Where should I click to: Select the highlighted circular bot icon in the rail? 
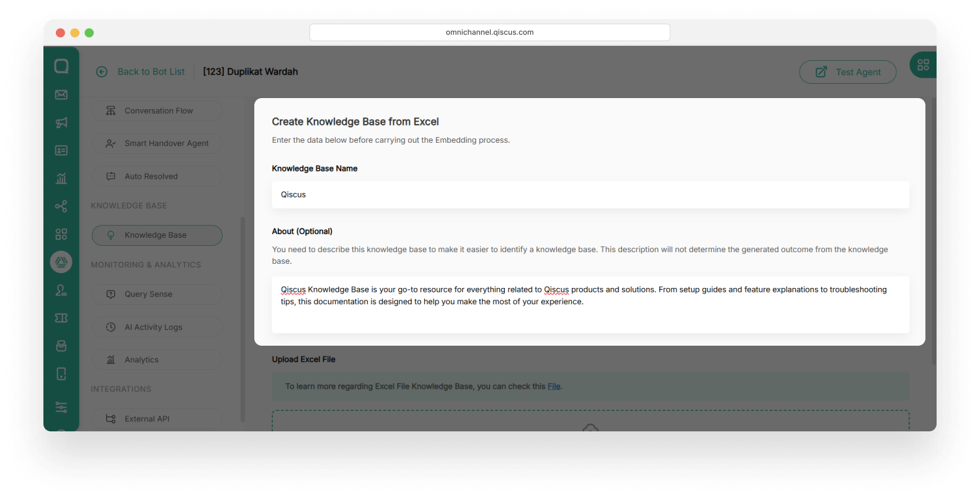[61, 262]
